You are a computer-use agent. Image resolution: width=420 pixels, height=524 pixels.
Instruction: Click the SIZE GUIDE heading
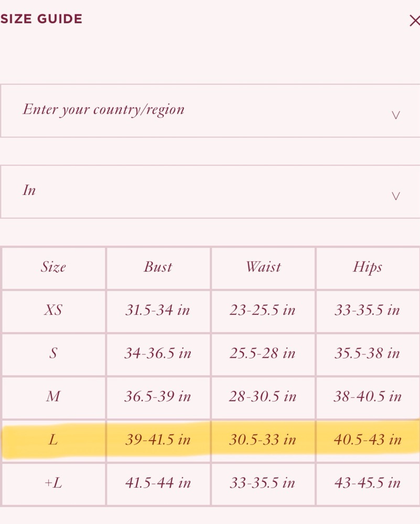[x=41, y=19]
